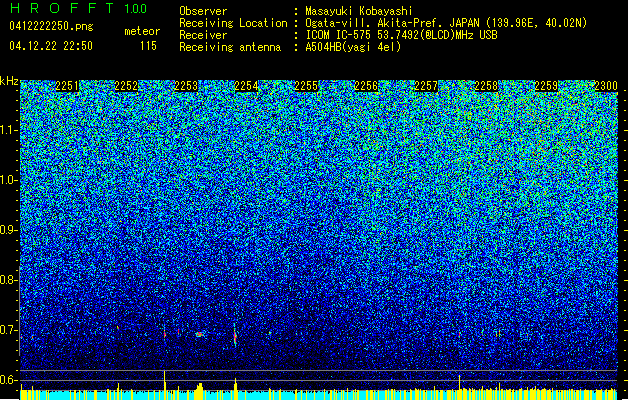The image size is (629, 400).
Task: Click the Receiving Location value Ogata-vill. Akita-Pref.
Action: [375, 23]
